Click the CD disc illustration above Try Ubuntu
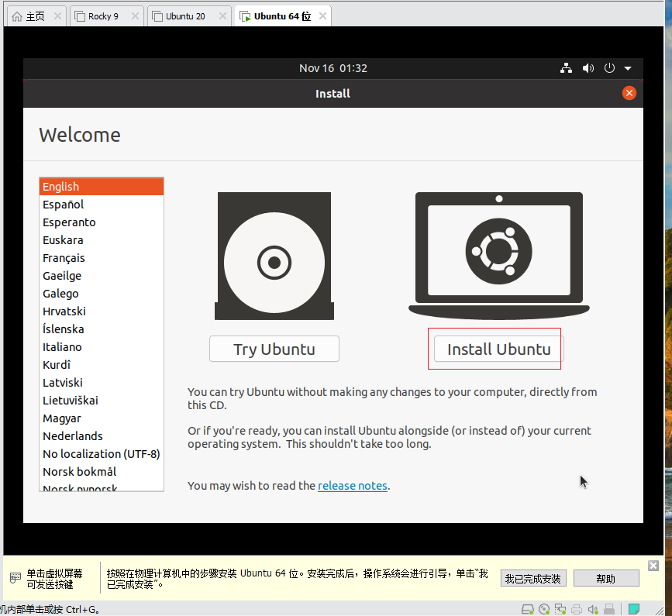Screen dimensions: 672x616 pyautogui.click(x=274, y=256)
